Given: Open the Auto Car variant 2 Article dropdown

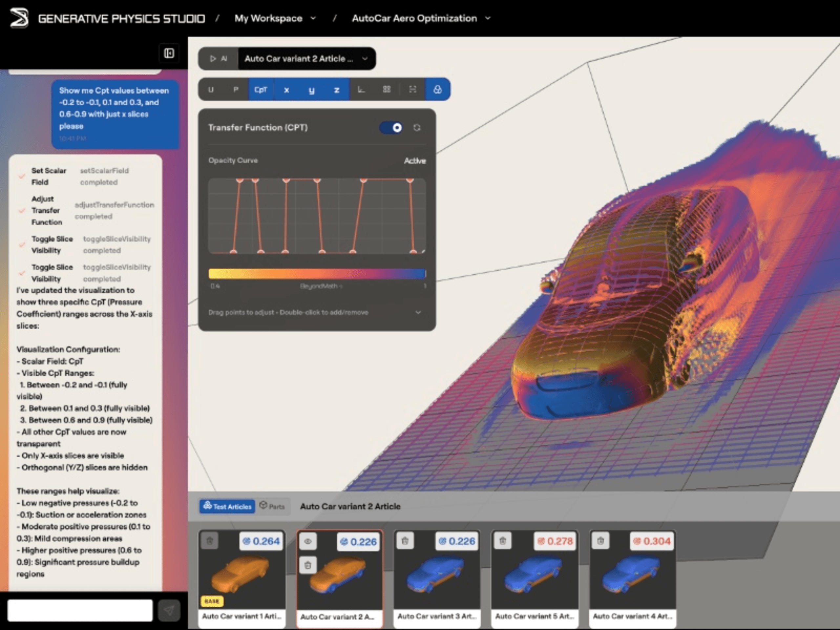Looking at the screenshot, I should tap(365, 59).
